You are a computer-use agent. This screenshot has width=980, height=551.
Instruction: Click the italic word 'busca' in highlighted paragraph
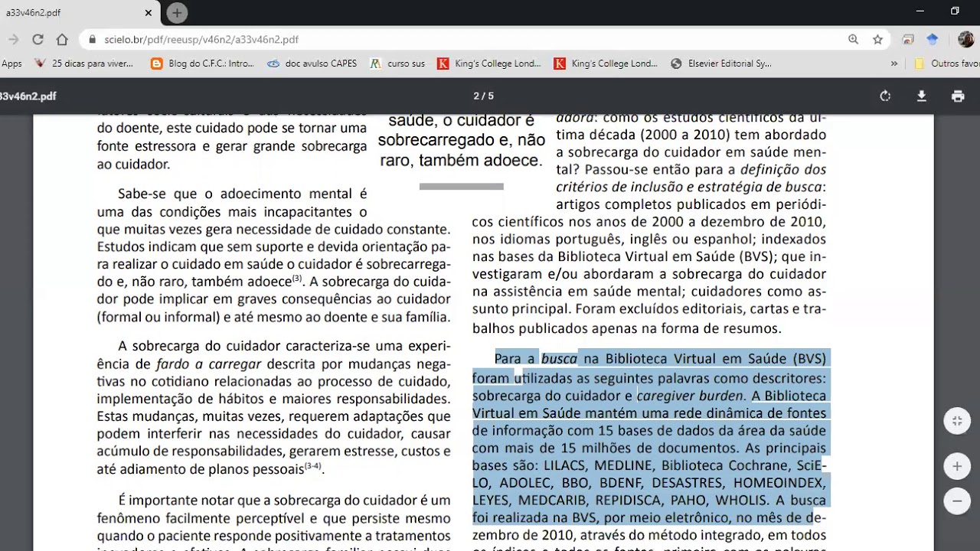pos(559,359)
